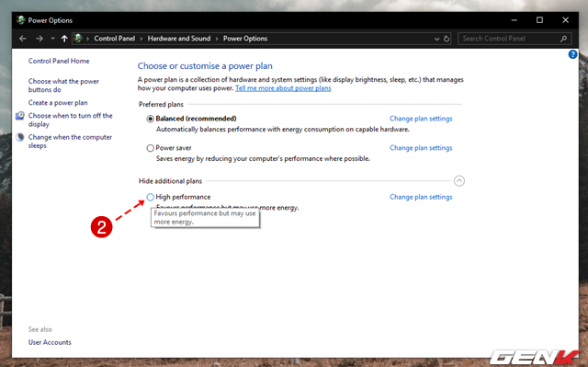The width and height of the screenshot is (588, 367).
Task: Open Control Panel in the breadcrumb
Action: click(114, 39)
